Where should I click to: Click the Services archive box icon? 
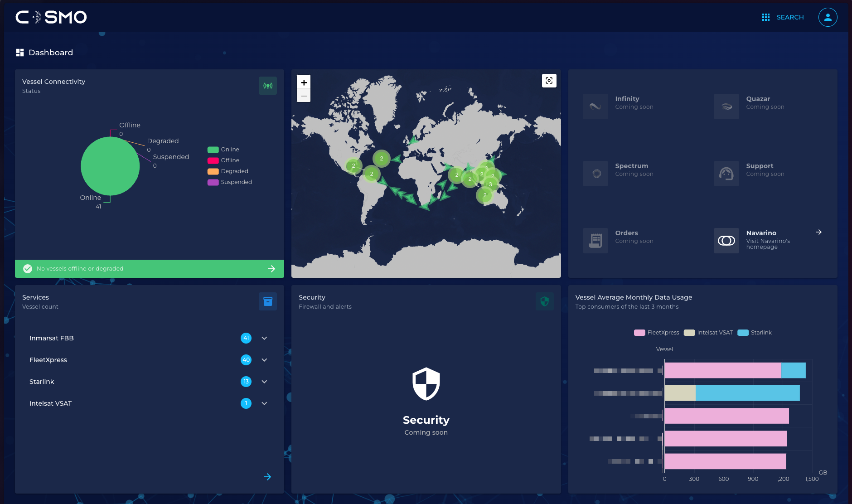pos(268,301)
